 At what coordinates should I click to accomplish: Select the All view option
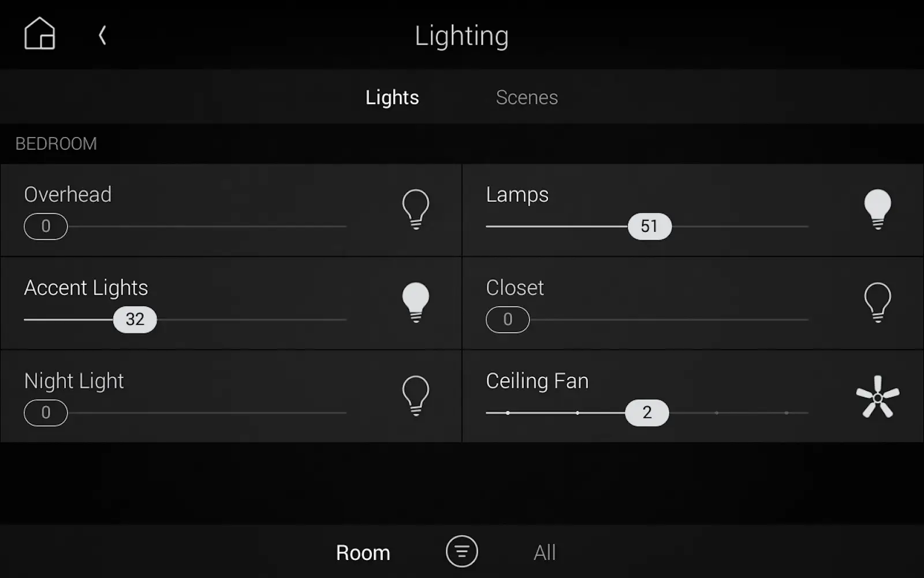click(x=543, y=552)
